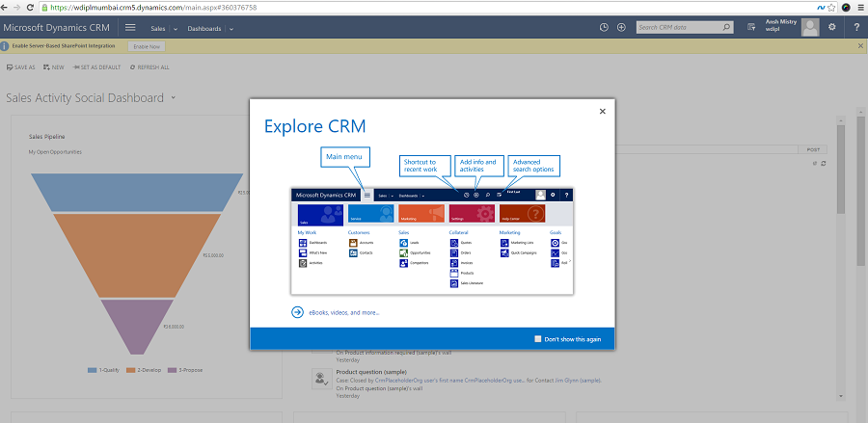Open the Help question mark icon
Screen dimensions: 868x423
pos(856,27)
